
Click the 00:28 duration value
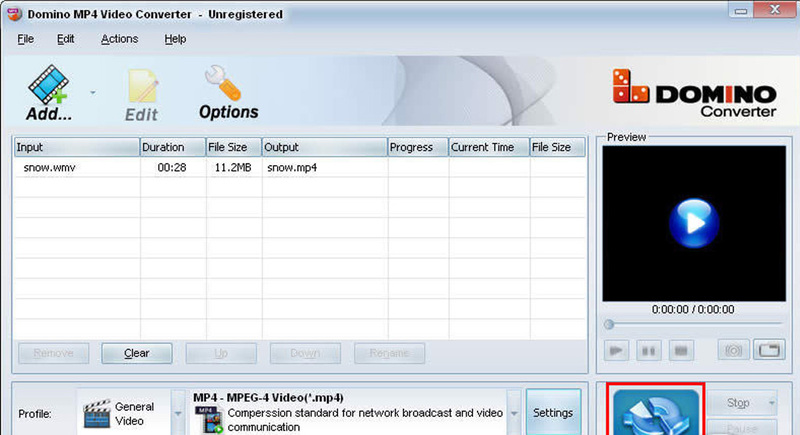pos(172,167)
